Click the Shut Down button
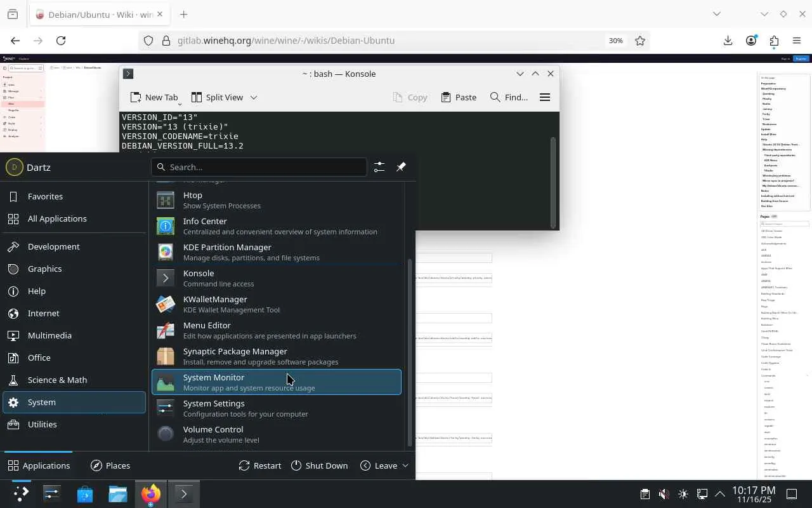 (320, 465)
